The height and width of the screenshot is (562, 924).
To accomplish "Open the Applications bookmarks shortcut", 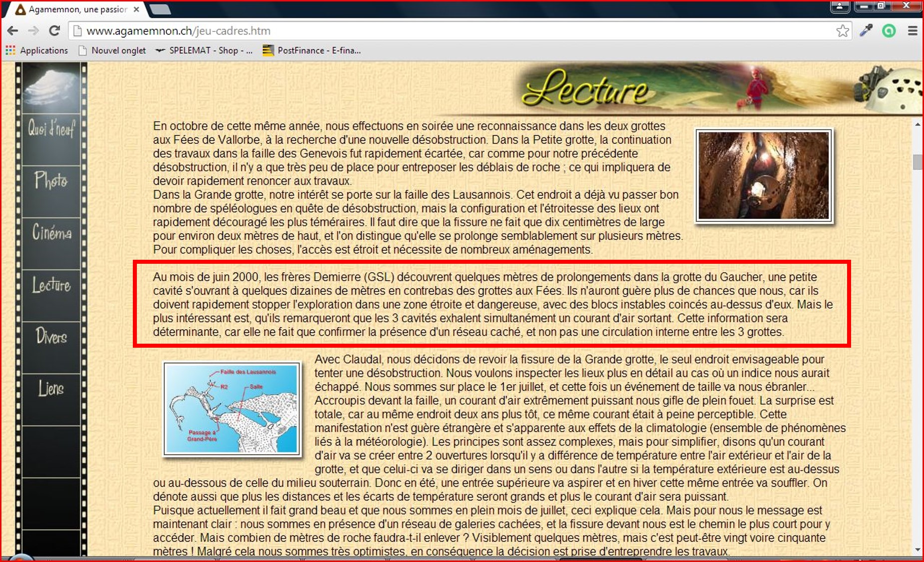I will click(37, 50).
